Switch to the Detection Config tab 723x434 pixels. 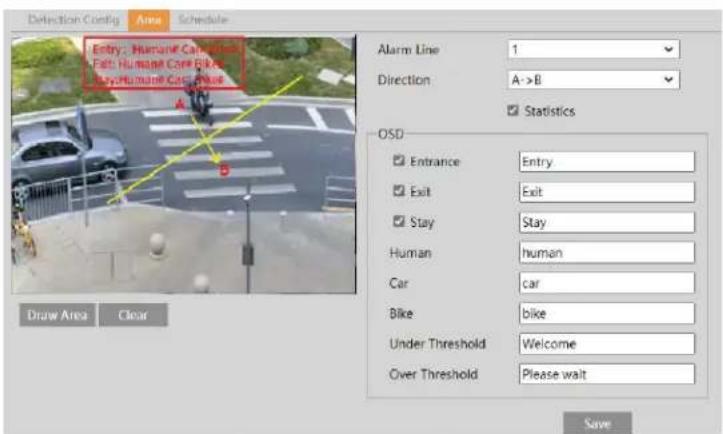73,20
